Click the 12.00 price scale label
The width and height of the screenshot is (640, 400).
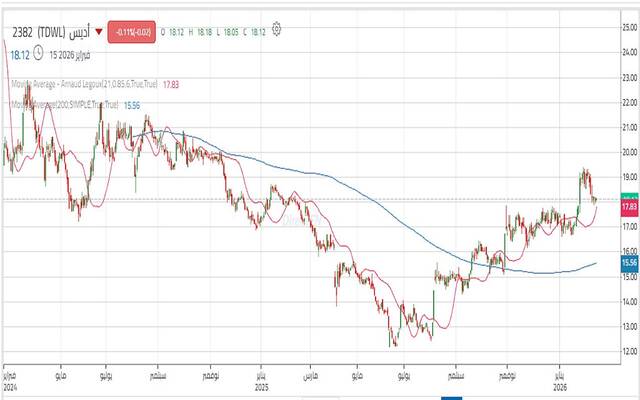629,351
